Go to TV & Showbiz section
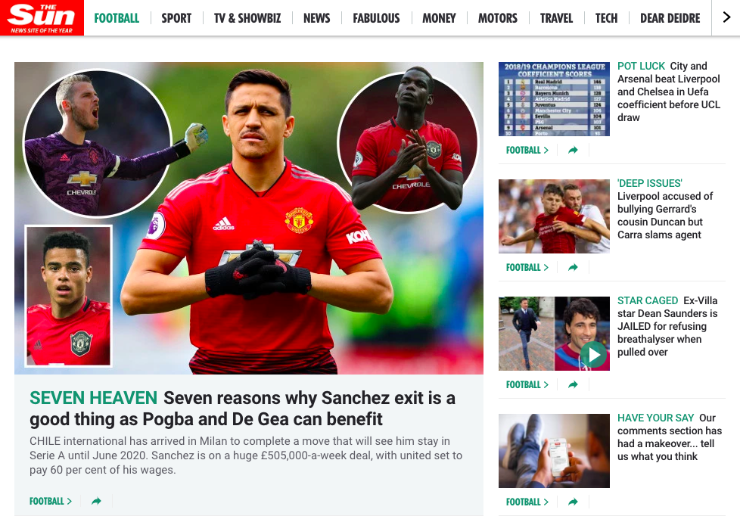 pos(247,18)
